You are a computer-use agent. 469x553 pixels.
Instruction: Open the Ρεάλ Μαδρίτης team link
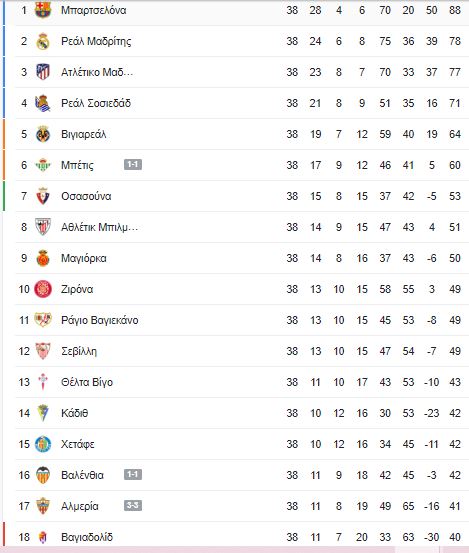point(96,41)
